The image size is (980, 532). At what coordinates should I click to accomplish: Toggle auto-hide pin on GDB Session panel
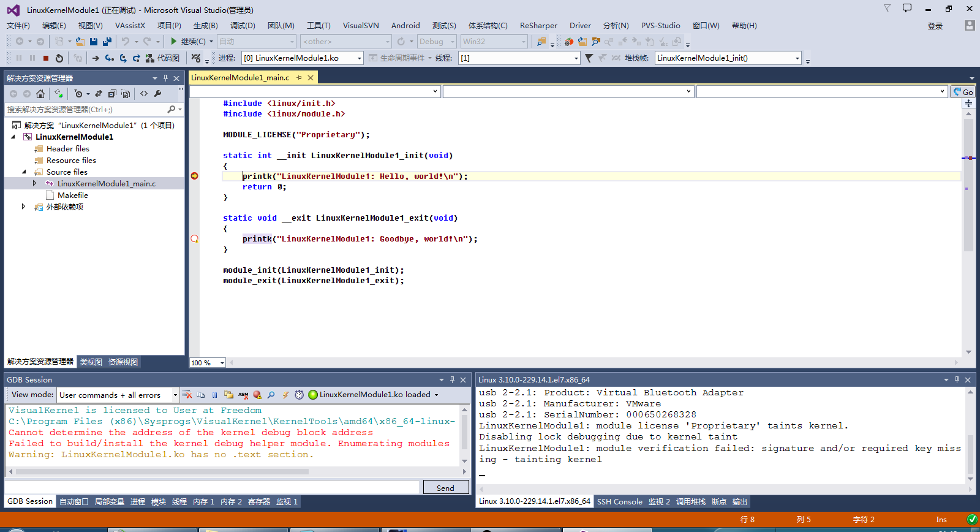pyautogui.click(x=452, y=380)
